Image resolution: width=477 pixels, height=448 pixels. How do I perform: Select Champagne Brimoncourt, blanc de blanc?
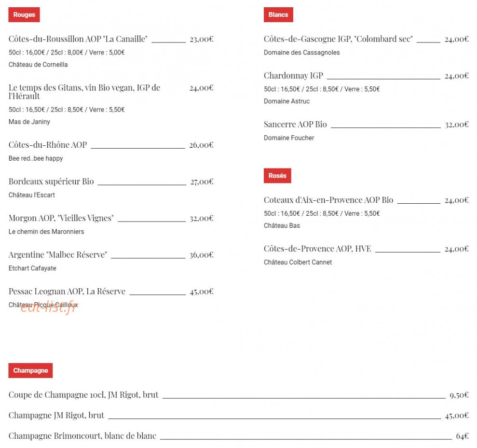click(82, 436)
